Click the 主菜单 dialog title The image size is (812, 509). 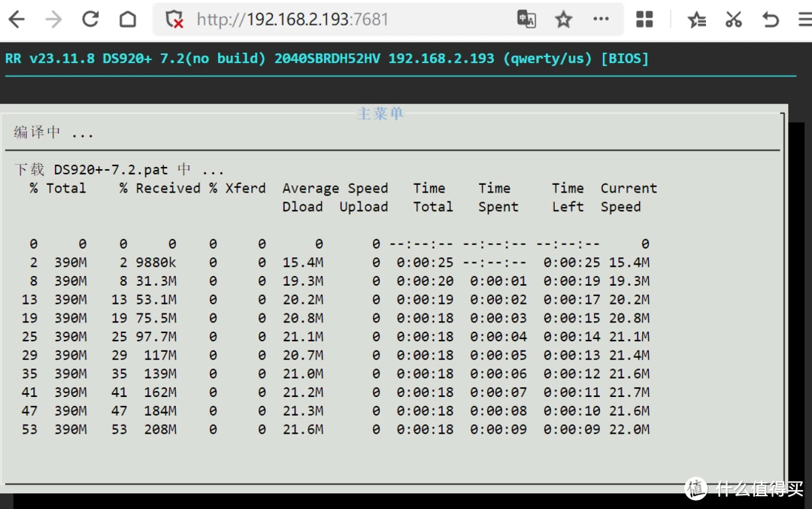(380, 114)
